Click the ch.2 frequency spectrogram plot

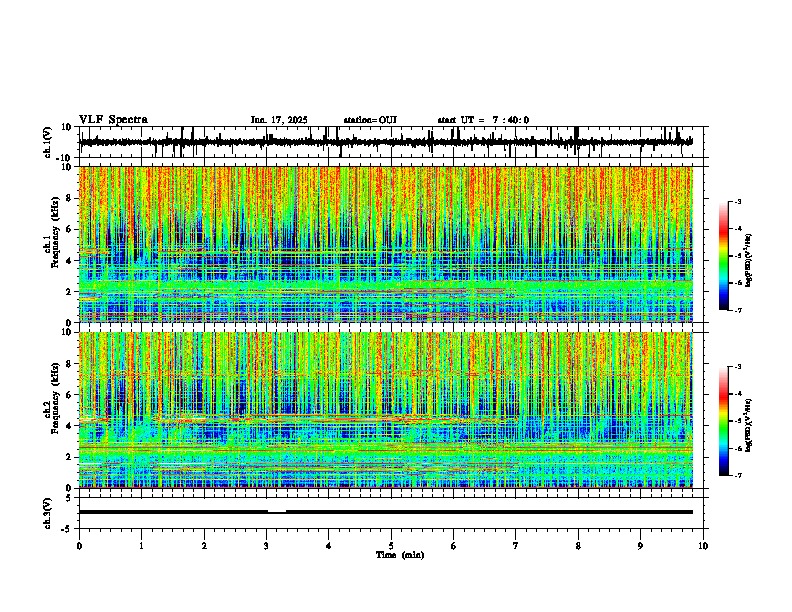pos(385,410)
